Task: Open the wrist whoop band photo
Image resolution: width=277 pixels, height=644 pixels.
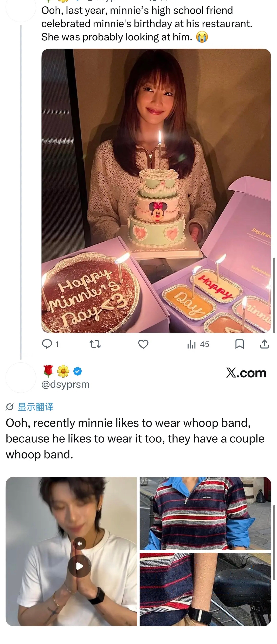Action: coord(205,589)
